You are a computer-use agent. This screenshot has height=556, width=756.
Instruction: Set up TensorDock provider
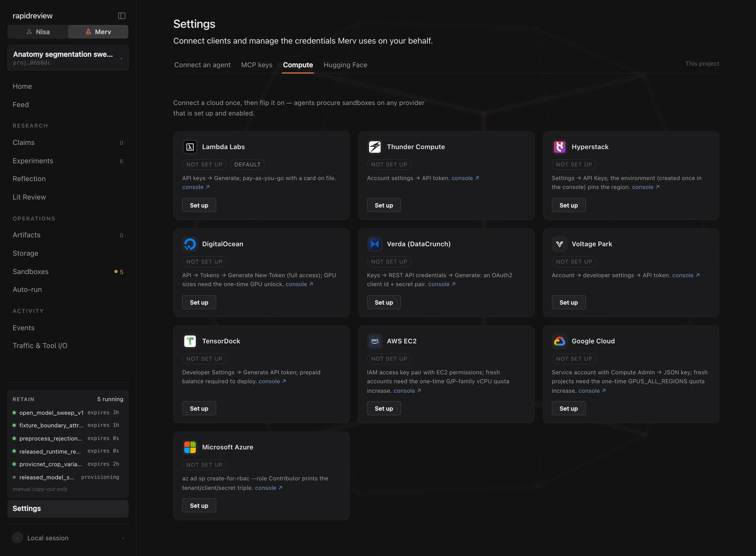coord(199,409)
